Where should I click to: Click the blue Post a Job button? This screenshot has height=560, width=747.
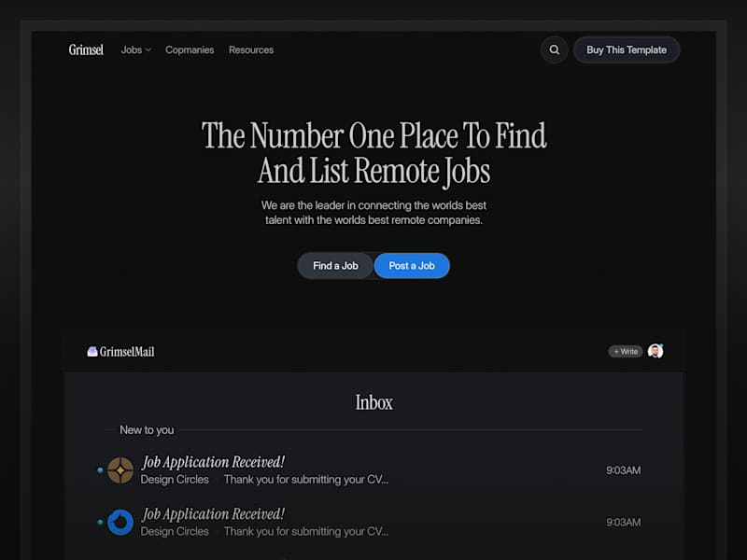tap(412, 266)
